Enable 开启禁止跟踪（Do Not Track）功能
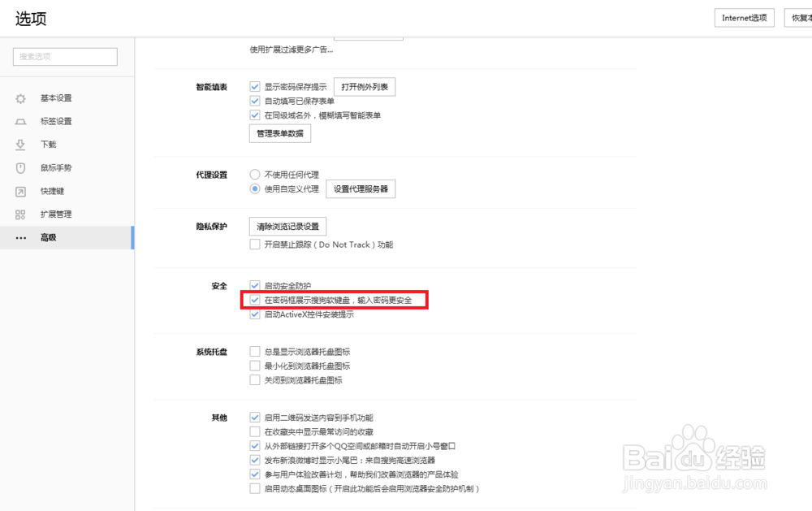This screenshot has width=812, height=511. pos(255,244)
